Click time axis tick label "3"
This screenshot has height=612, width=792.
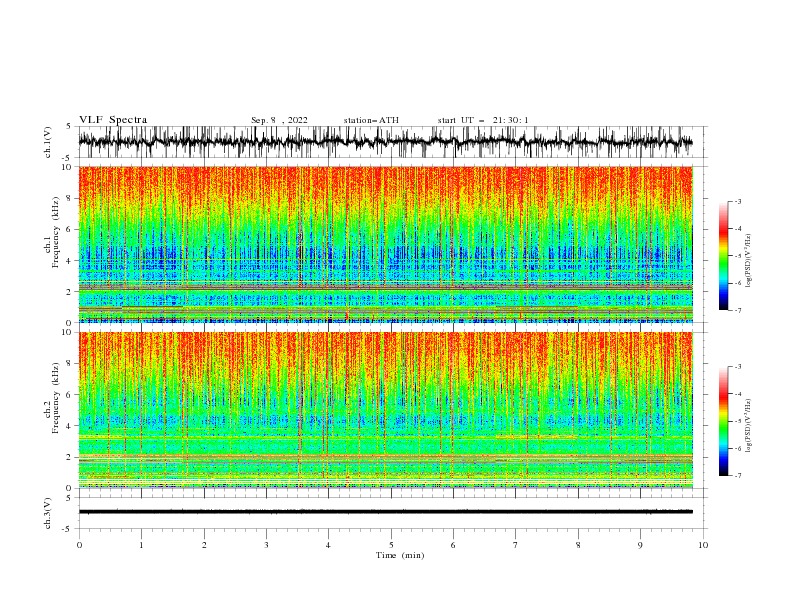[x=266, y=545]
